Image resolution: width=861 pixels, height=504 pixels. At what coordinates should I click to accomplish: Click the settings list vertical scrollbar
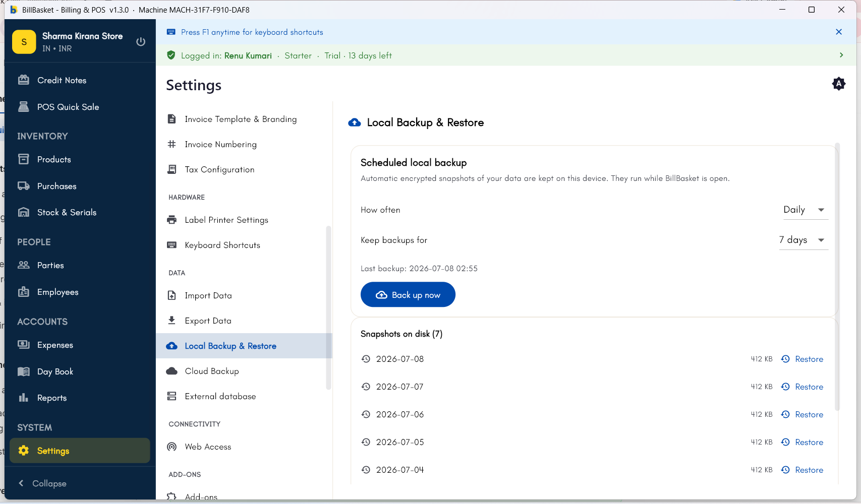328,307
